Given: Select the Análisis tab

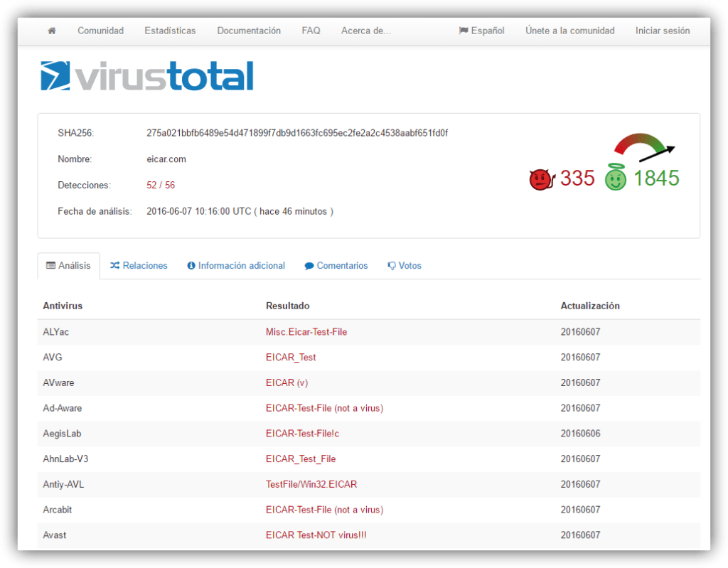Looking at the screenshot, I should [69, 266].
